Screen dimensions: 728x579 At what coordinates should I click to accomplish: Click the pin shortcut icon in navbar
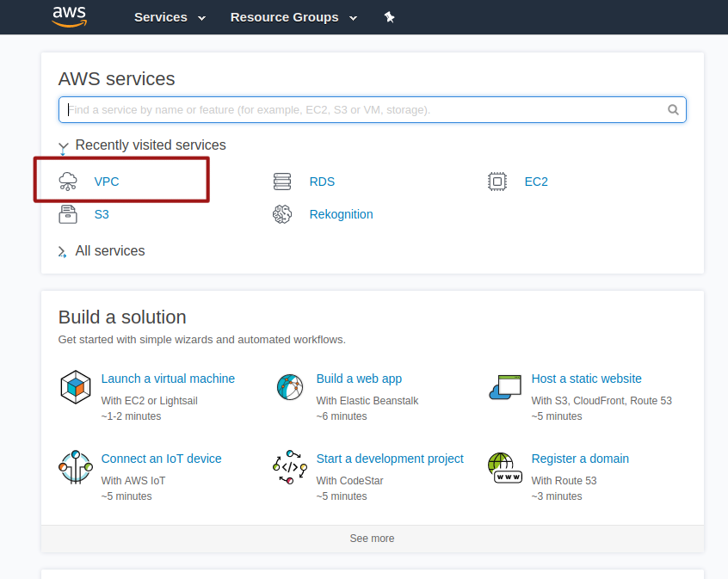point(389,17)
